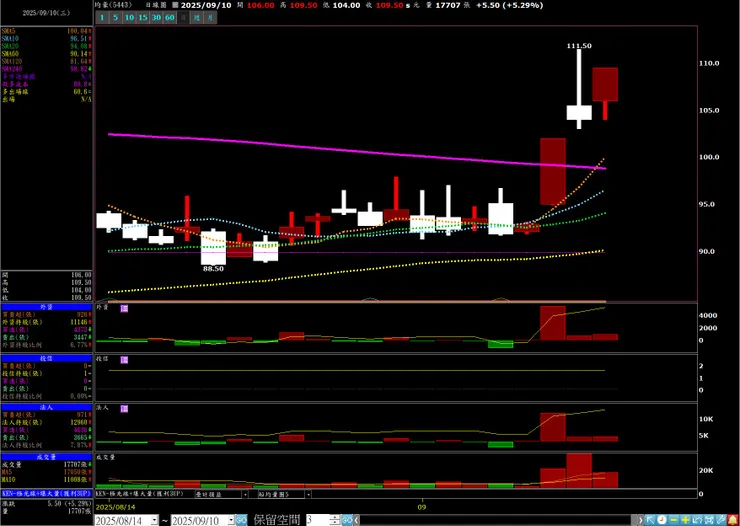Open the 外資 indicator settings icon
Viewport: 740px width, 526px height.
[124, 308]
